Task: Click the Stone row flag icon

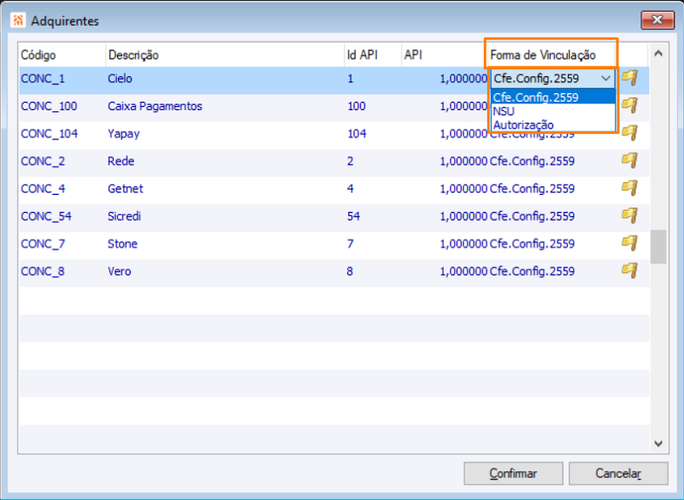Action: (629, 243)
